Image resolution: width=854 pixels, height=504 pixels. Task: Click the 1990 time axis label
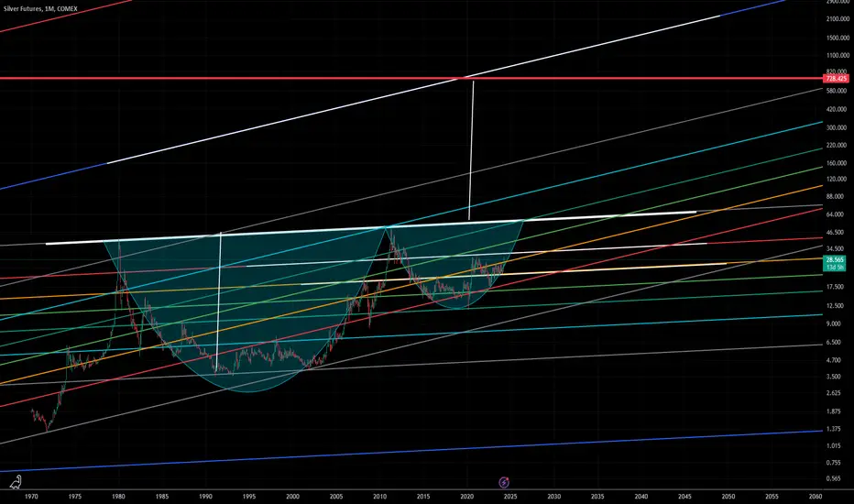[205, 497]
